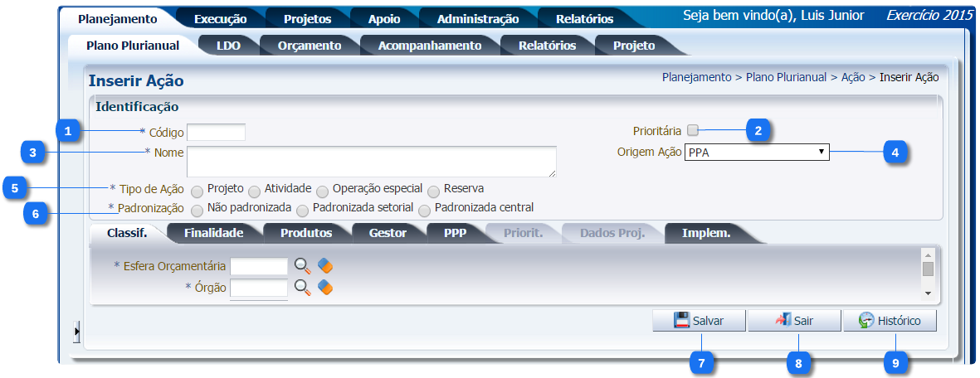980x378 pixels.
Task: Open the Execução main menu tab
Action: [220, 18]
